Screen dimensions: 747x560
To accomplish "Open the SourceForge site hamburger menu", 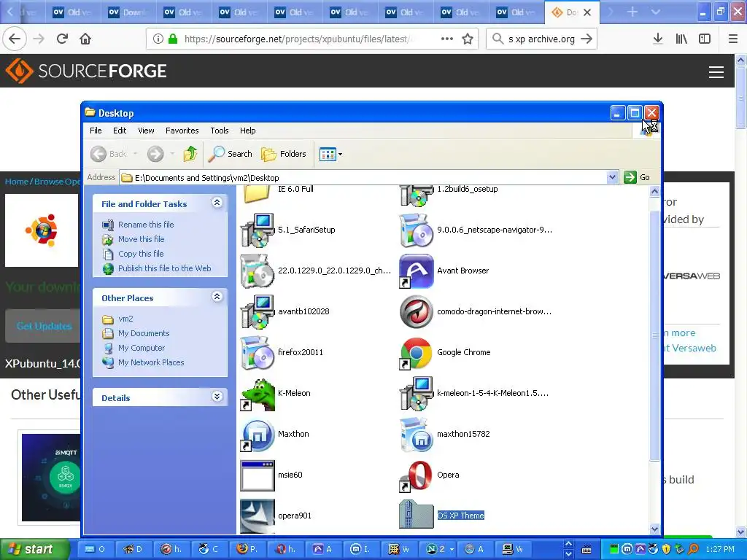I will [x=716, y=72].
